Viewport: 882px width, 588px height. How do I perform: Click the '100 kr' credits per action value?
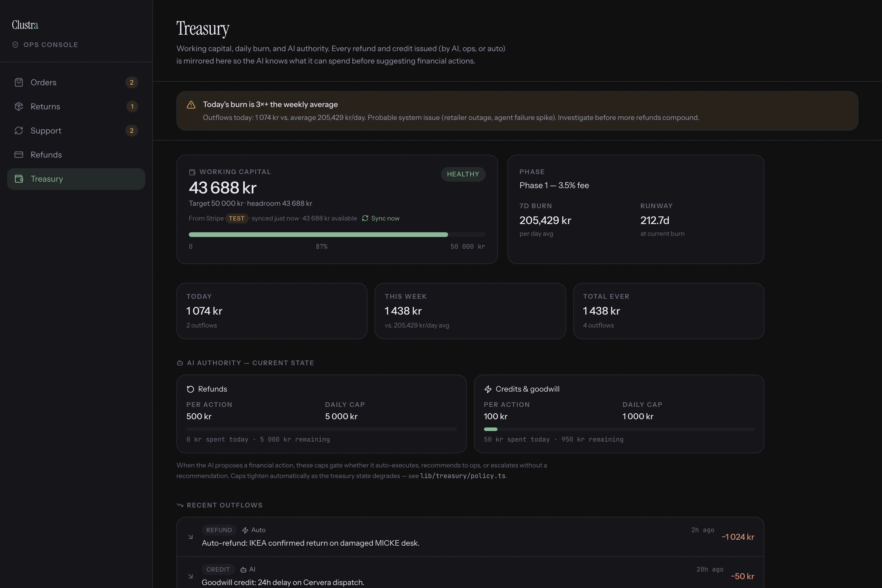pos(496,416)
